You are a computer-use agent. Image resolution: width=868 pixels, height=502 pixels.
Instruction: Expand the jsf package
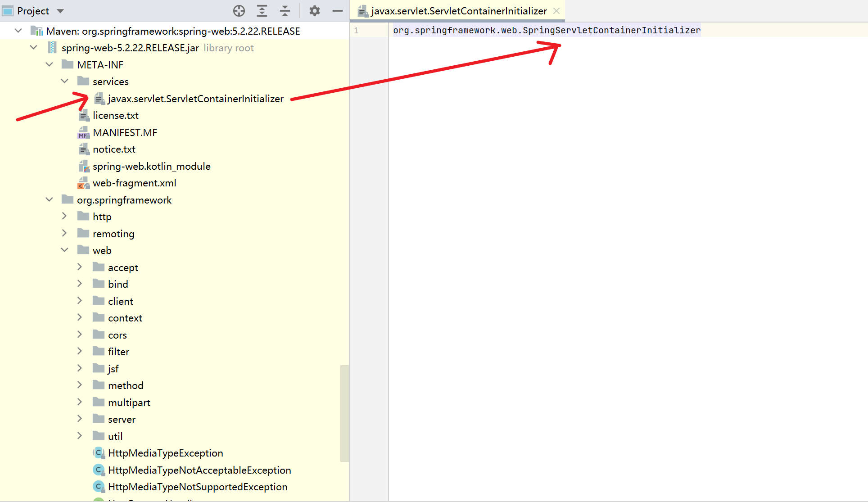(x=80, y=368)
